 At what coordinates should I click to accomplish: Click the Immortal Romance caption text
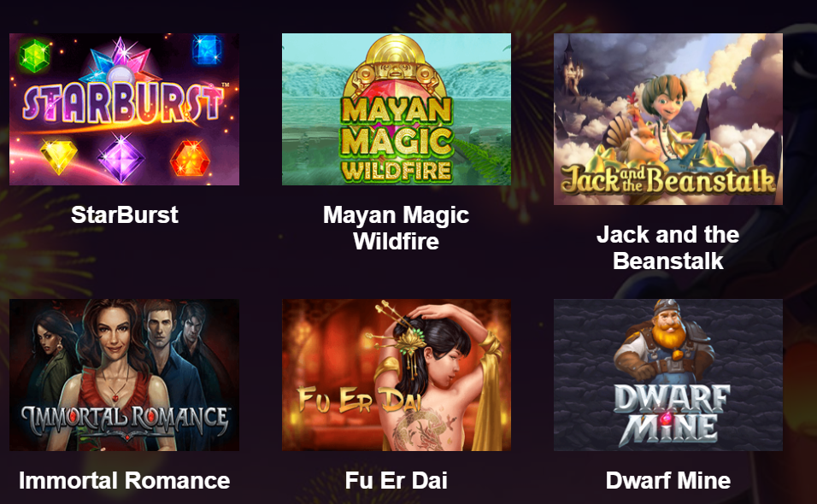click(125, 480)
